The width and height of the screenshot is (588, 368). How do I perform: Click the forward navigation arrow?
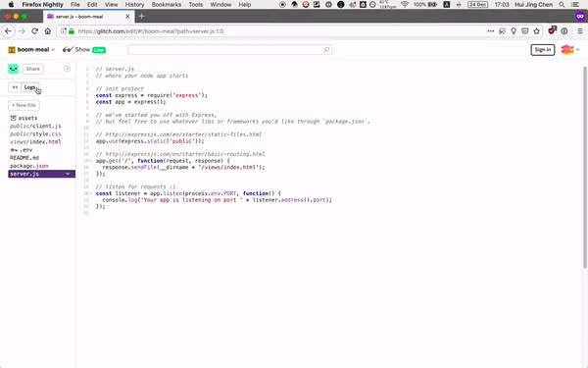22,31
